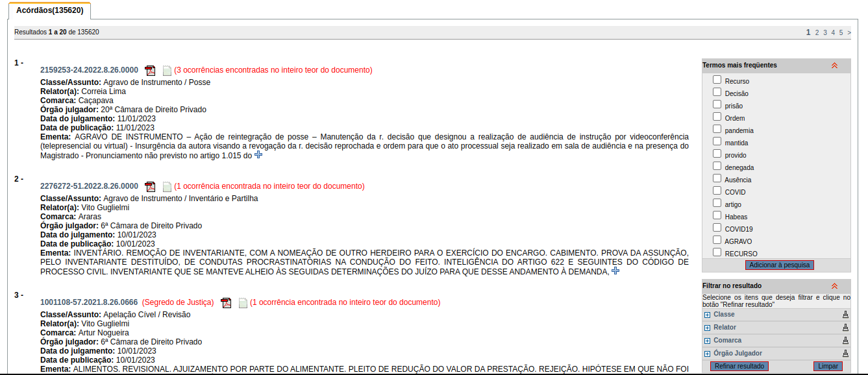
Task: Expand full ementa of first result
Action: 258,155
